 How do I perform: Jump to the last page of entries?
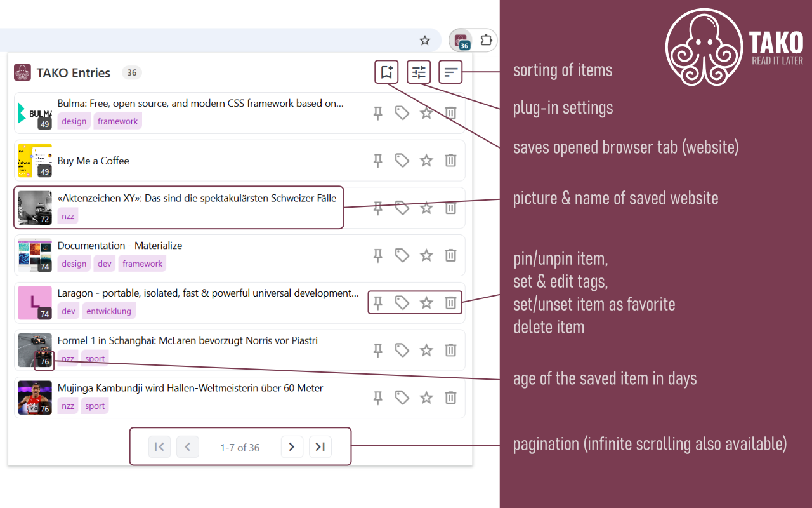tap(320, 447)
